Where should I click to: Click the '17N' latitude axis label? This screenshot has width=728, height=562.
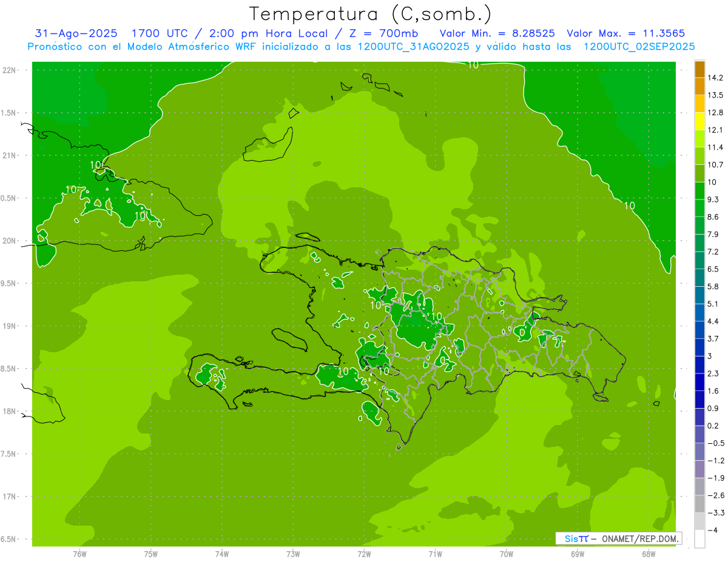[9, 497]
